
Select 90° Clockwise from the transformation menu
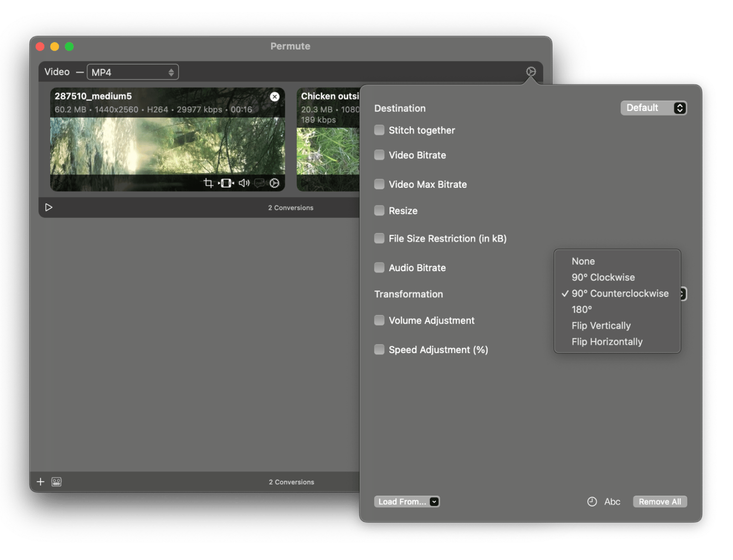(603, 277)
